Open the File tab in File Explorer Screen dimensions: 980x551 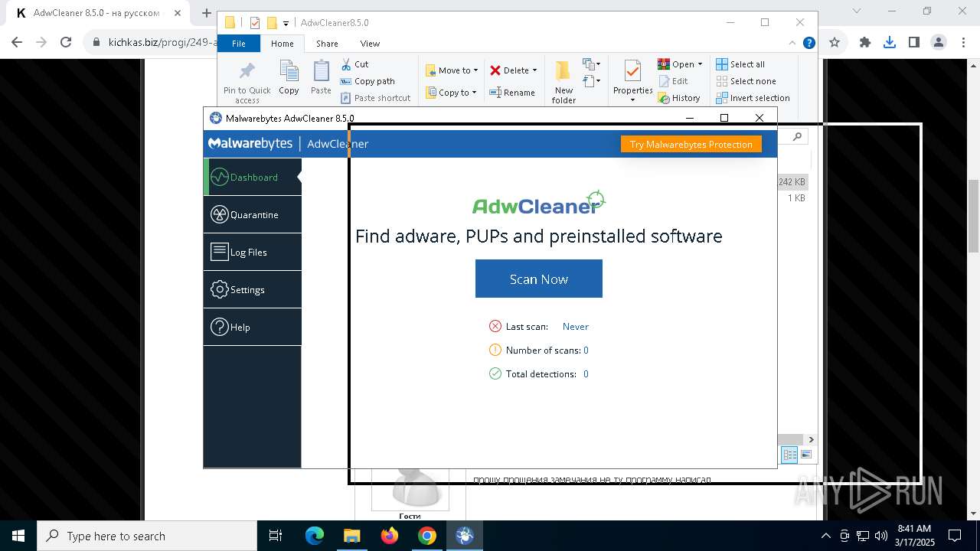(x=239, y=44)
